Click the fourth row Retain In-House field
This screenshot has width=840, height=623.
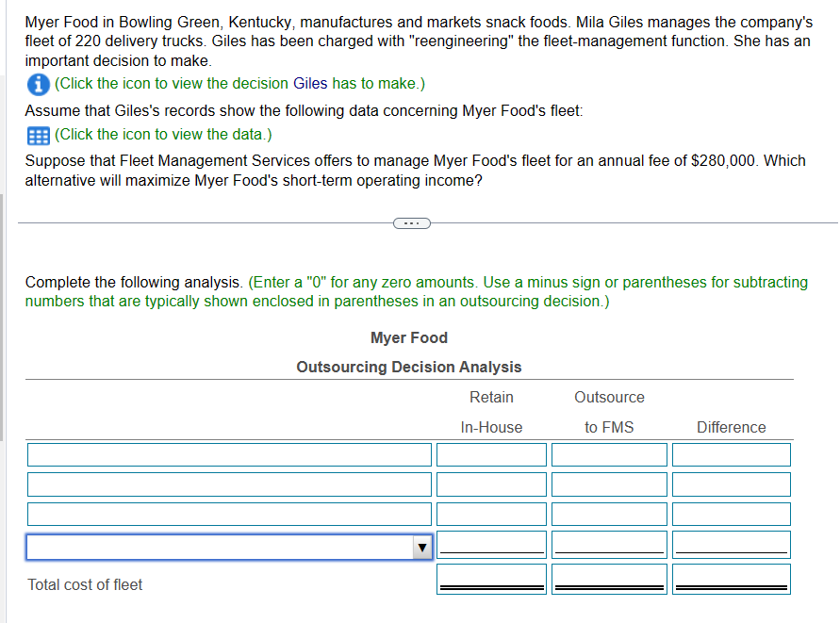tap(491, 544)
